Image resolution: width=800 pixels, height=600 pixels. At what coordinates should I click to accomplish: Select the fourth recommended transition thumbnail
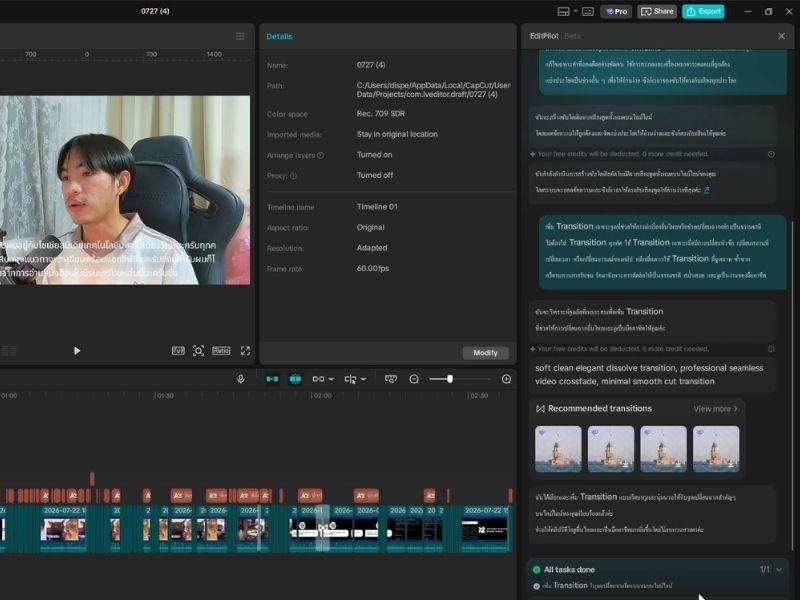pos(716,449)
